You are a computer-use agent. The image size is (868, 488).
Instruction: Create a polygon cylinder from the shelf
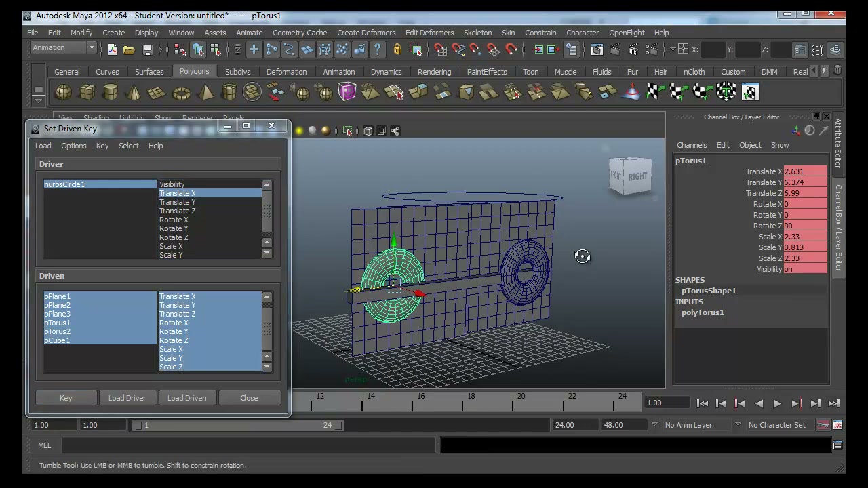coord(111,91)
